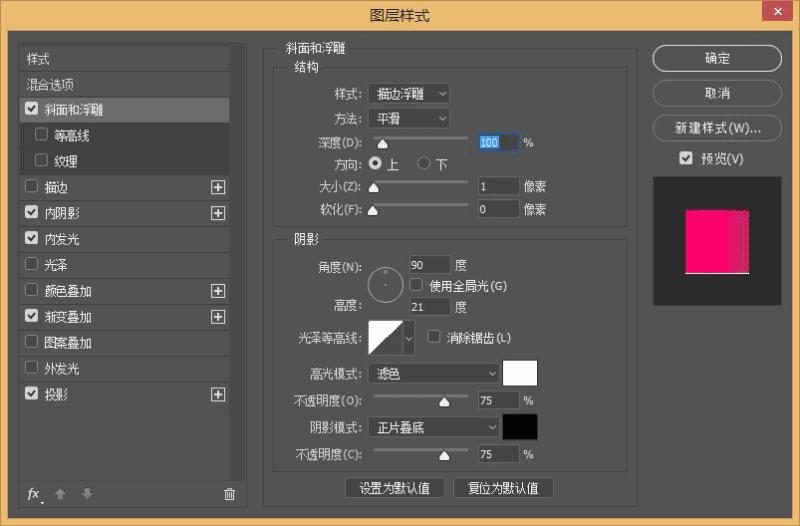Click the angle dial circle control
This screenshot has height=526, width=800.
tap(385, 285)
